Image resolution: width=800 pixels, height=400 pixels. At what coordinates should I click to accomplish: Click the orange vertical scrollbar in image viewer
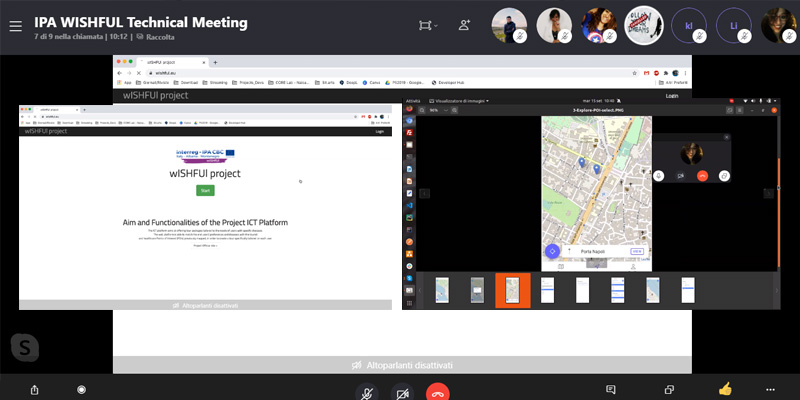coord(779,213)
